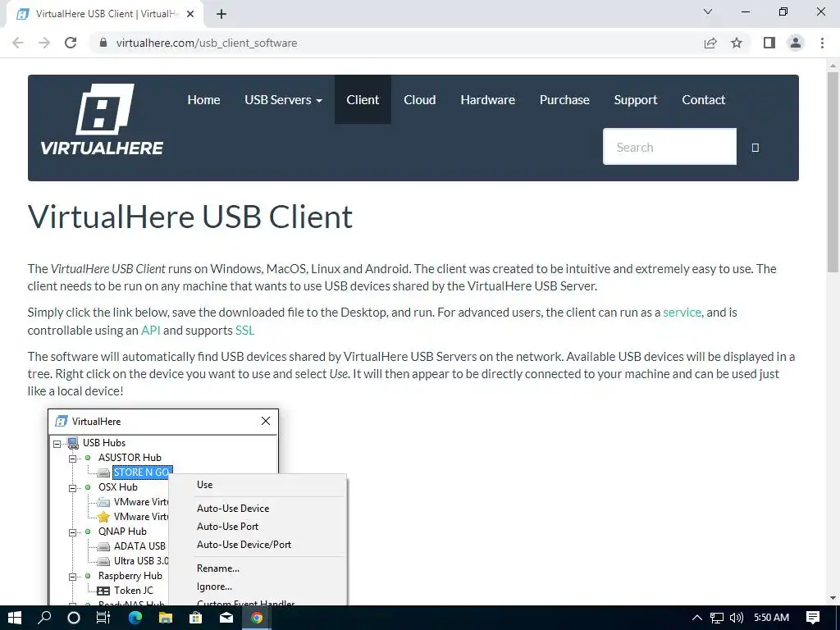The height and width of the screenshot is (630, 840).
Task: Open the Purchase nav item
Action: (x=564, y=99)
